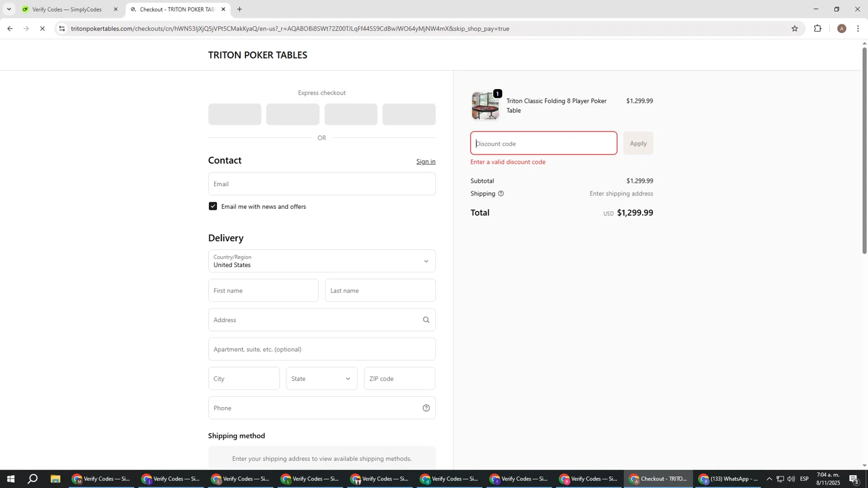Click the phone help question mark icon
The height and width of the screenshot is (488, 868).
coord(426,408)
